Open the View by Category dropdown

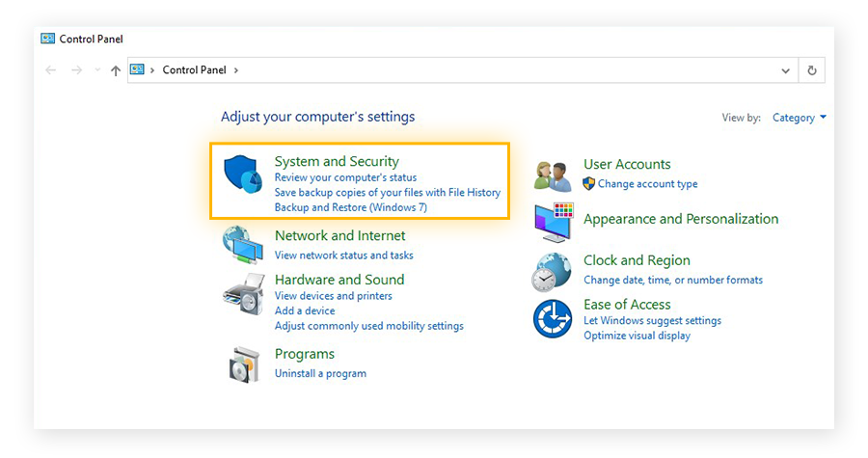click(x=800, y=118)
